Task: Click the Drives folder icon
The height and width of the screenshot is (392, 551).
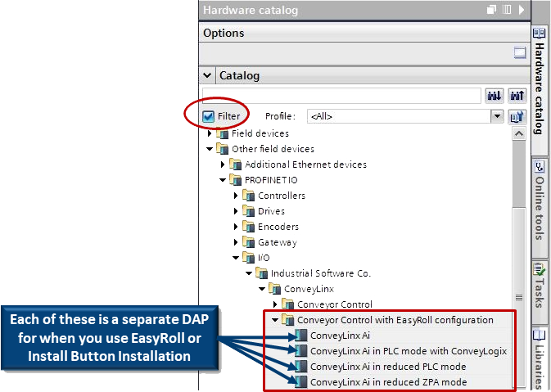Action: (x=248, y=211)
